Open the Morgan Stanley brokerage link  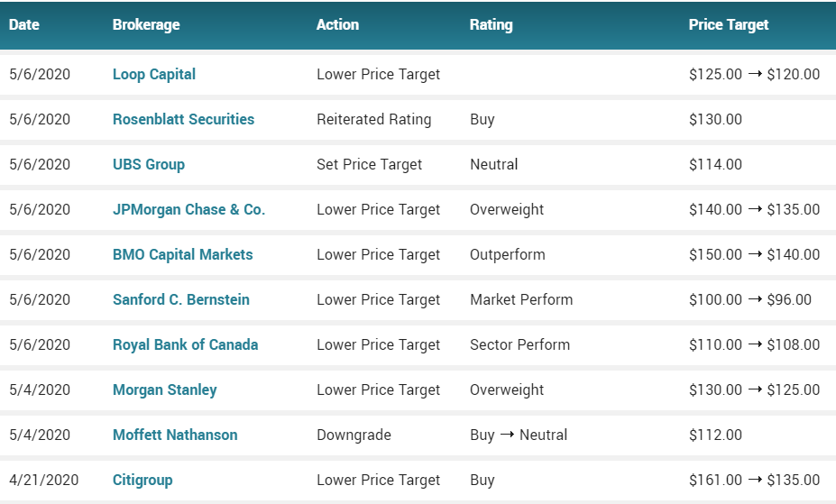coord(165,390)
